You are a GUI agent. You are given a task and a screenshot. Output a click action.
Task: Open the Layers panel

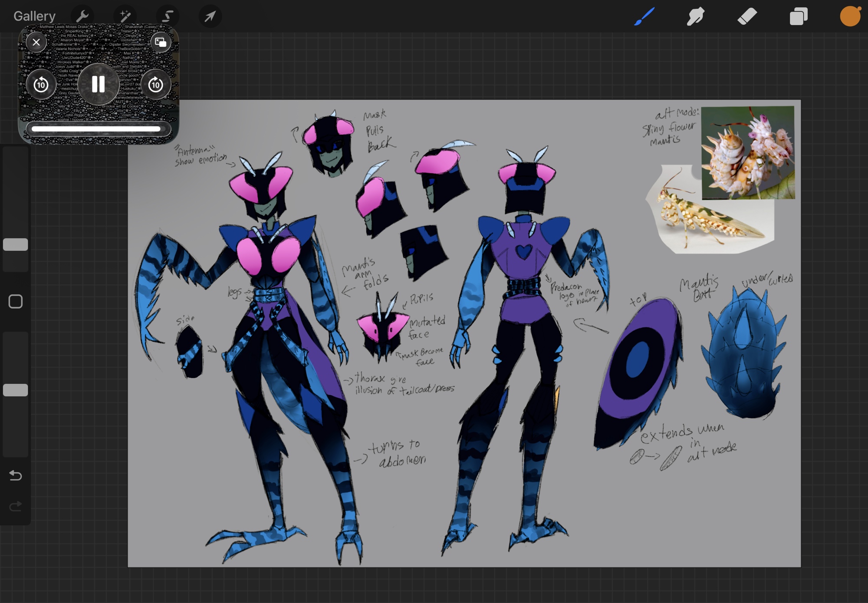coord(799,16)
